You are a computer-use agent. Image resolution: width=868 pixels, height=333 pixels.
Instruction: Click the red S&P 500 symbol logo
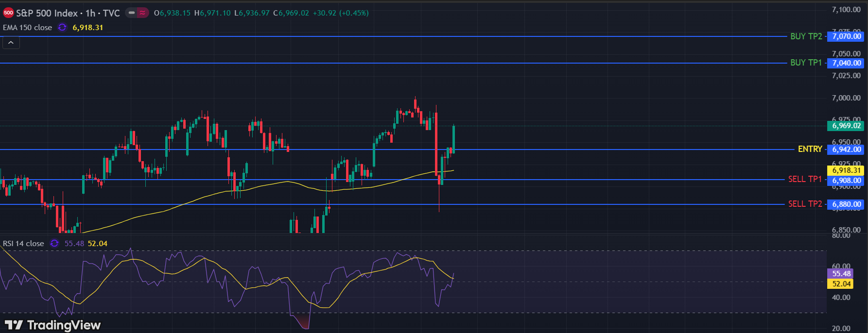click(x=8, y=13)
